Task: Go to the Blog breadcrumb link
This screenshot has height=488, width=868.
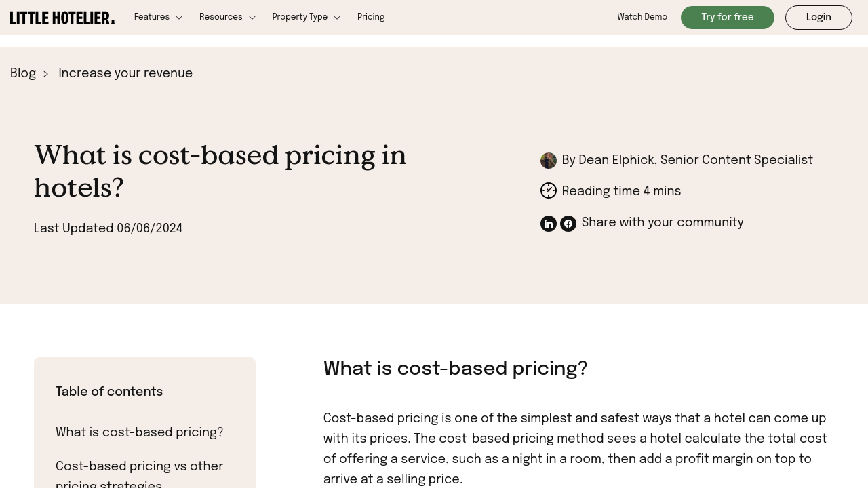Action: point(23,73)
